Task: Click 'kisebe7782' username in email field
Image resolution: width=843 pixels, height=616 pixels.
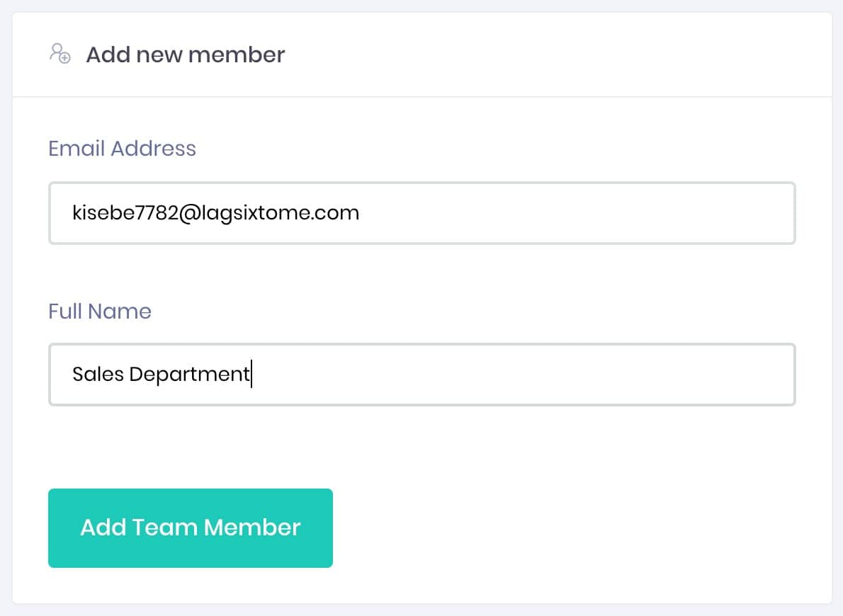Action: (125, 213)
